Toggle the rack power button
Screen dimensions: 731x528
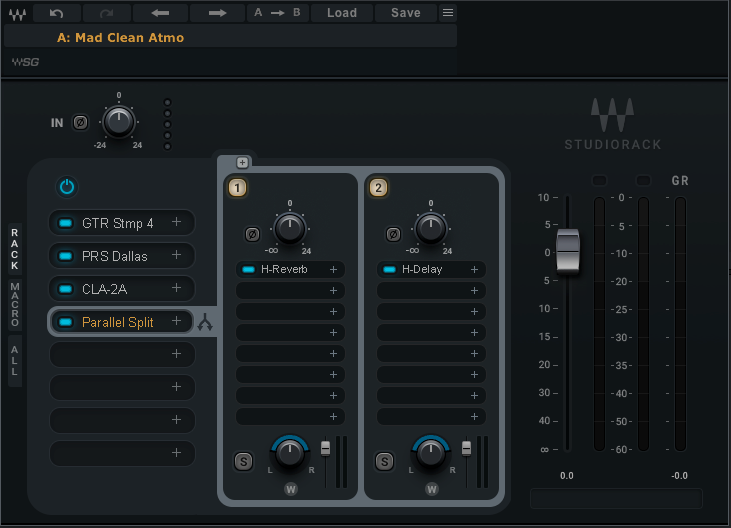pyautogui.click(x=67, y=187)
